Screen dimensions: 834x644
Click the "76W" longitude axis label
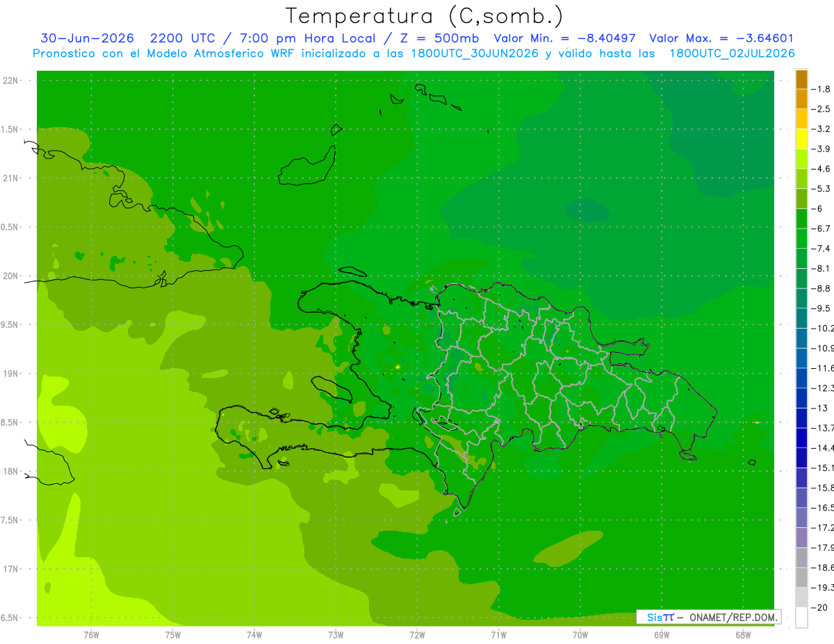point(91,635)
